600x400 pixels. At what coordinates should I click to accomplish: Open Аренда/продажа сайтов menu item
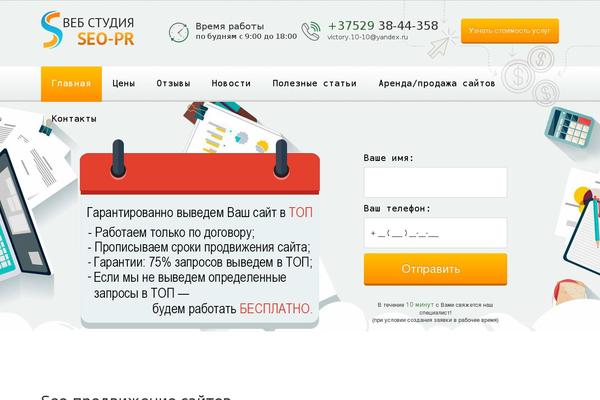437,83
